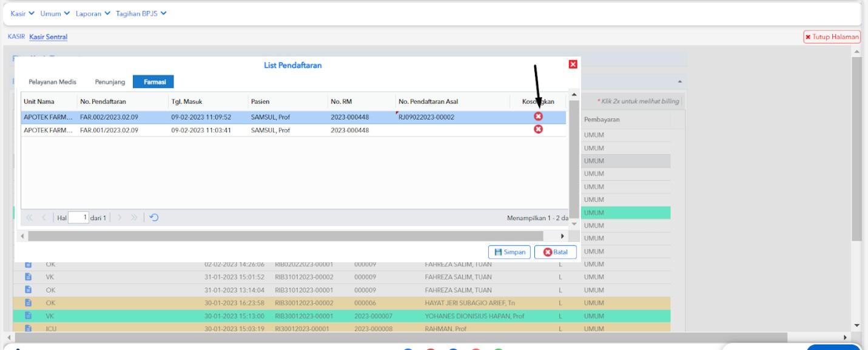The height and width of the screenshot is (350, 868).
Task: Sort by Tgl. Masuk column header
Action: click(x=207, y=101)
